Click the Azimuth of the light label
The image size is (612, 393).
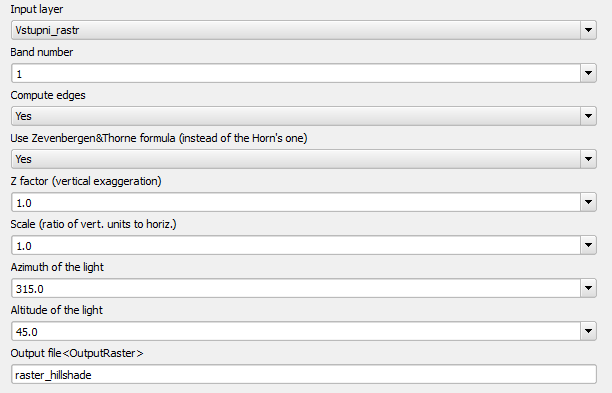point(57,267)
